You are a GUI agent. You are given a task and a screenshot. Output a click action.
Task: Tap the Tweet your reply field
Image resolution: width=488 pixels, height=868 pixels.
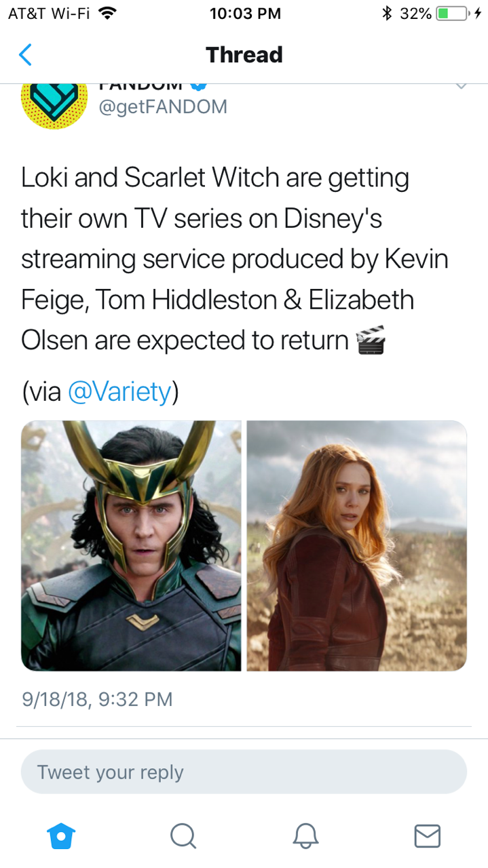(x=244, y=772)
